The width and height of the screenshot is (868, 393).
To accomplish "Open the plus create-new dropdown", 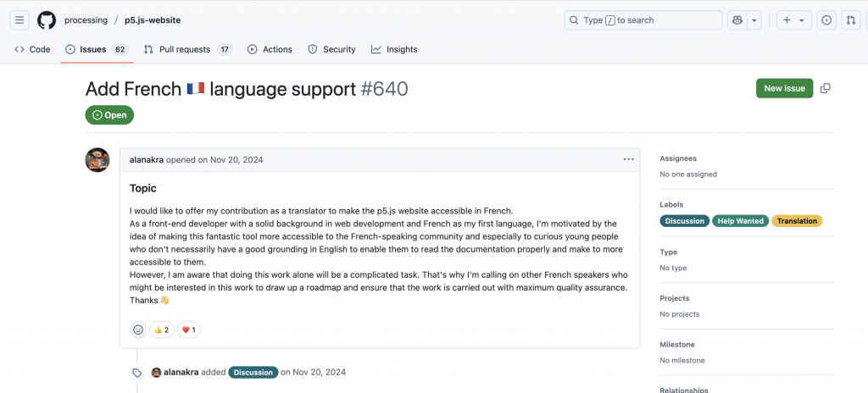I will pos(793,20).
